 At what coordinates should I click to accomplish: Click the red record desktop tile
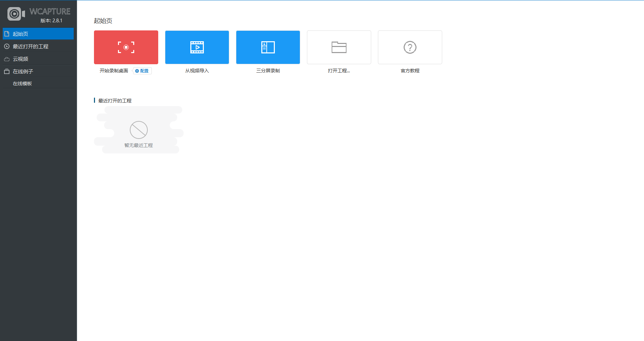(x=126, y=47)
